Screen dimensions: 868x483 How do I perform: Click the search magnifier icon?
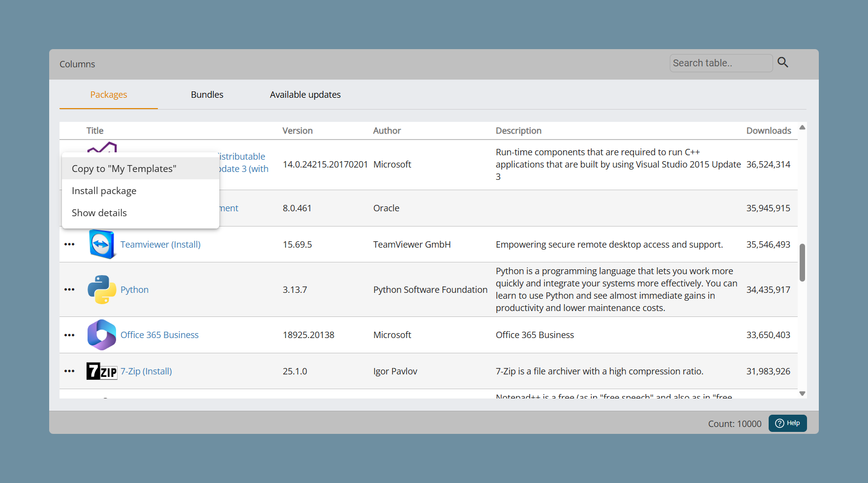tap(783, 62)
